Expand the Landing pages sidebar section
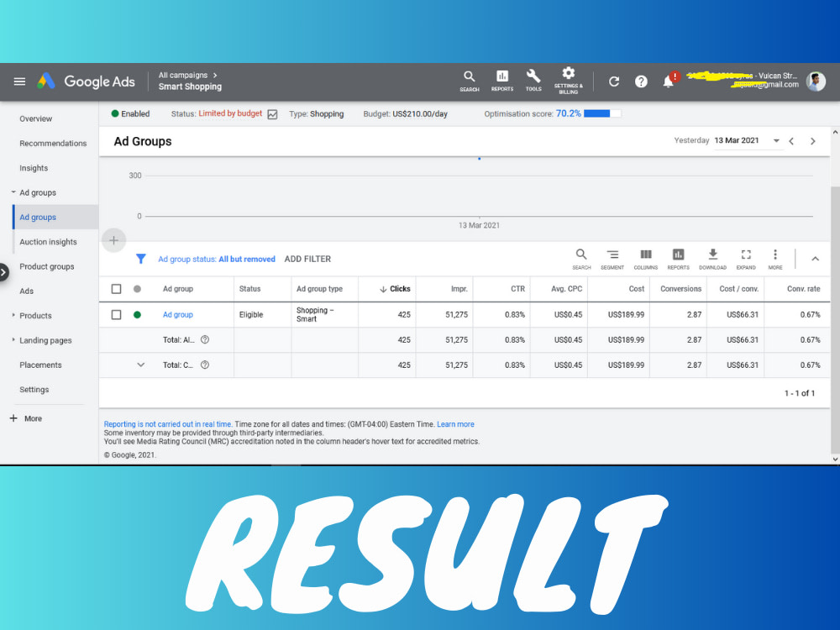 (13, 339)
